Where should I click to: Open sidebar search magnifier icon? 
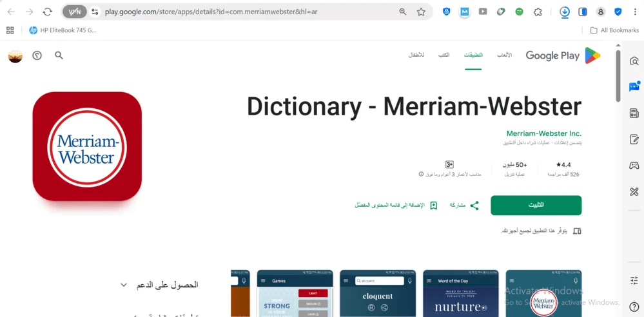coord(634,61)
